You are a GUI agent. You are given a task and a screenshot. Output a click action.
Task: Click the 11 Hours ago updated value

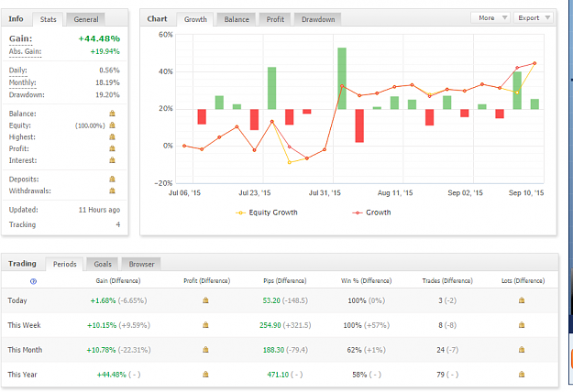pyautogui.click(x=99, y=210)
